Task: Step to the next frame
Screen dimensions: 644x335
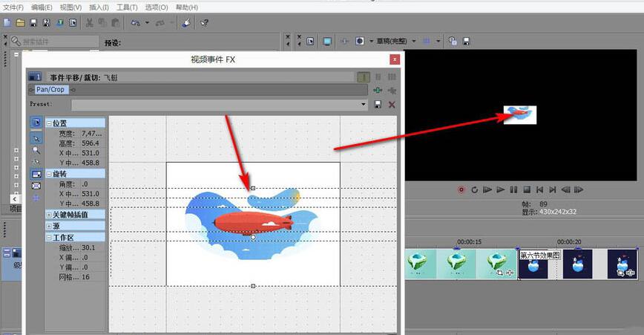Action: [x=579, y=190]
